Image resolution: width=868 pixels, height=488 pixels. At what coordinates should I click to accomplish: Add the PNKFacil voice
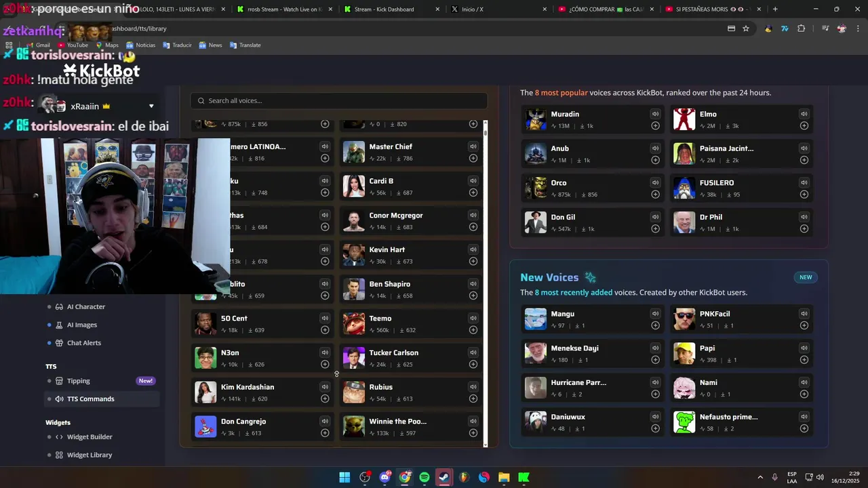point(804,325)
